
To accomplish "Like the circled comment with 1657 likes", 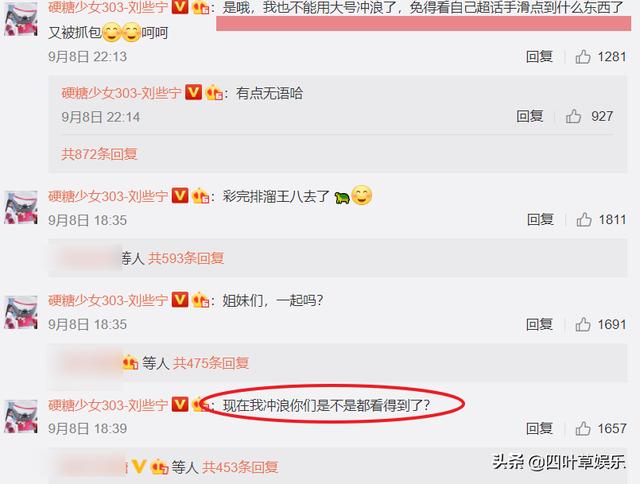I will 583,429.
